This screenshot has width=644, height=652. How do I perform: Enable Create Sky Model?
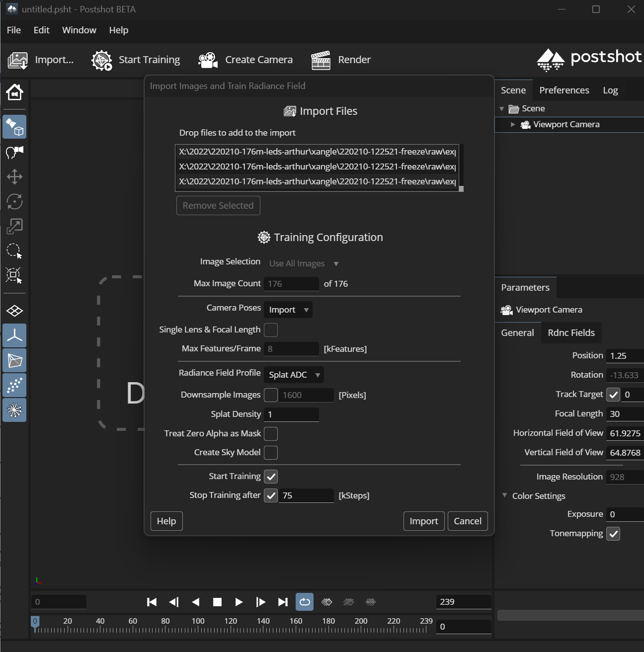click(271, 452)
